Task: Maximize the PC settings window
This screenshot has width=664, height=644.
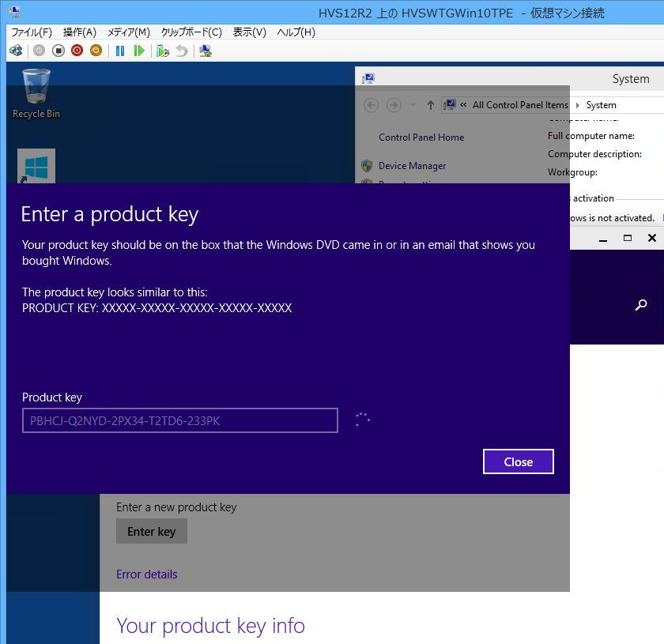Action: click(628, 238)
